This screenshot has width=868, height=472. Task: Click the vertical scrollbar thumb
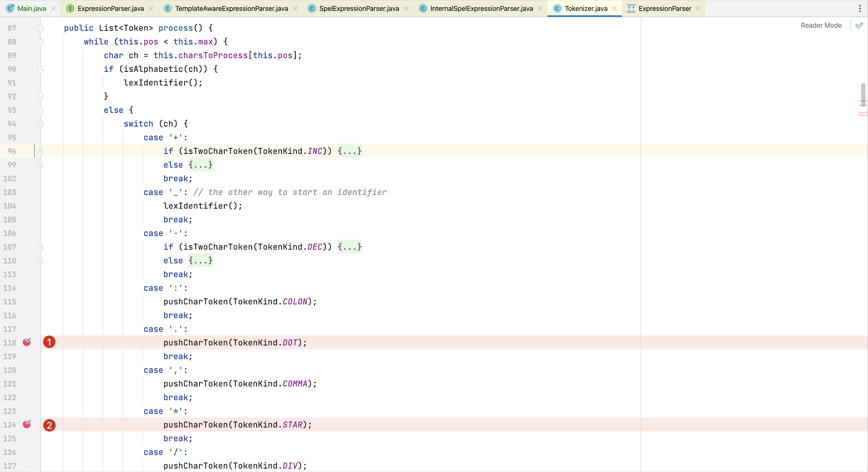click(863, 95)
